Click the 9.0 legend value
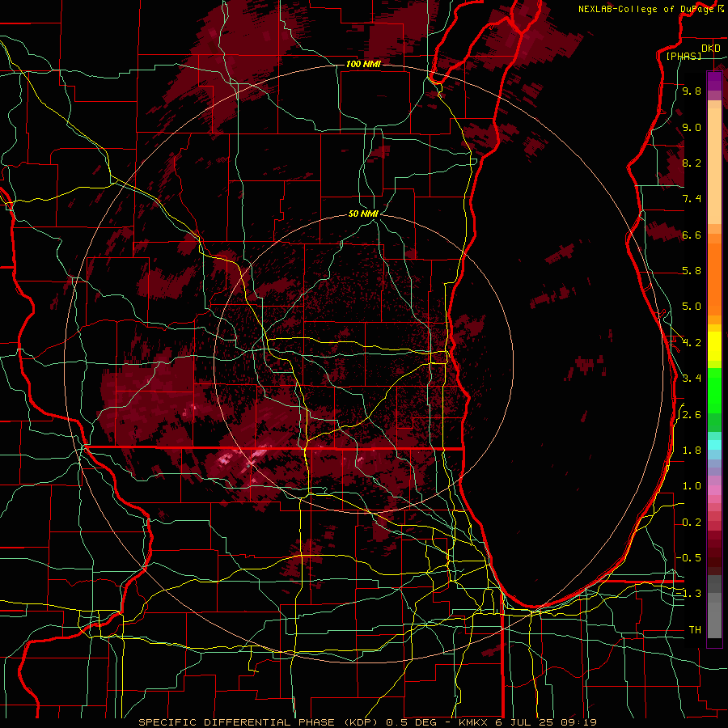The height and width of the screenshot is (728, 728). [692, 127]
